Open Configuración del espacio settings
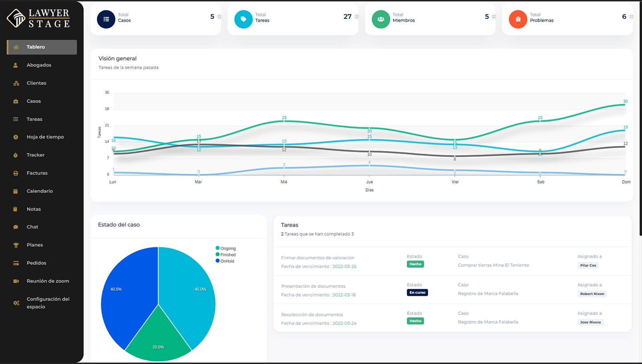The width and height of the screenshot is (642, 364). point(48,303)
